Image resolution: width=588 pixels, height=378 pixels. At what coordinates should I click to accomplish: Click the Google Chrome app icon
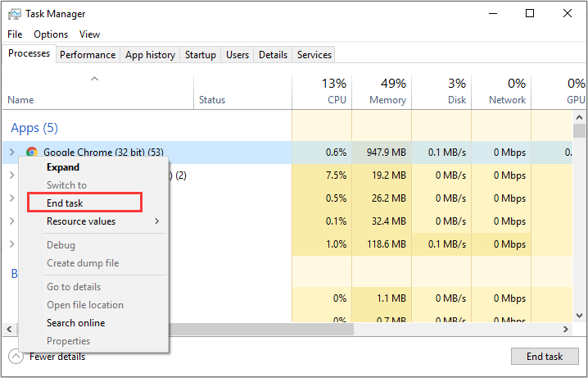[x=32, y=152]
